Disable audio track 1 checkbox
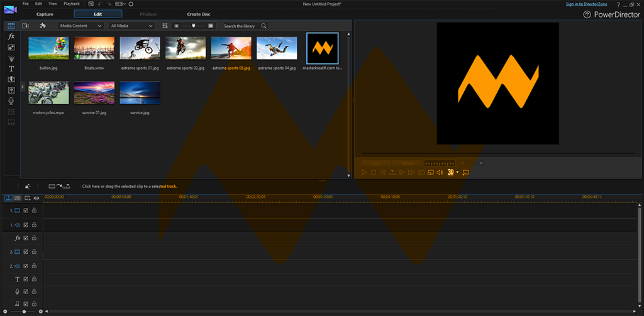This screenshot has height=316, width=644. click(x=26, y=225)
